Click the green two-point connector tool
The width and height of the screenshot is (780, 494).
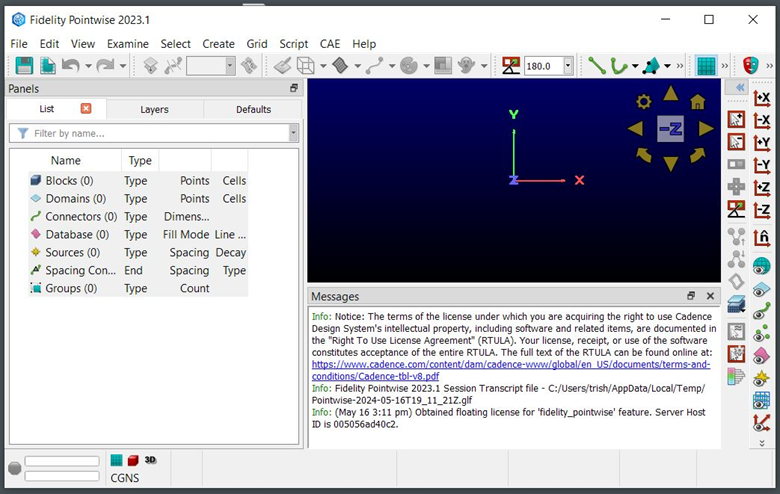[x=596, y=66]
